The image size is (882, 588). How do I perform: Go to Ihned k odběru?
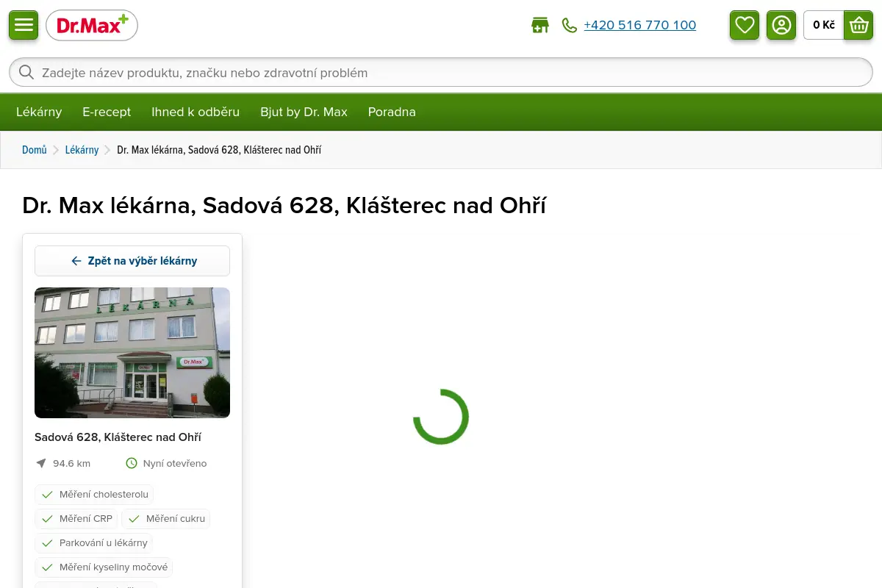(196, 112)
